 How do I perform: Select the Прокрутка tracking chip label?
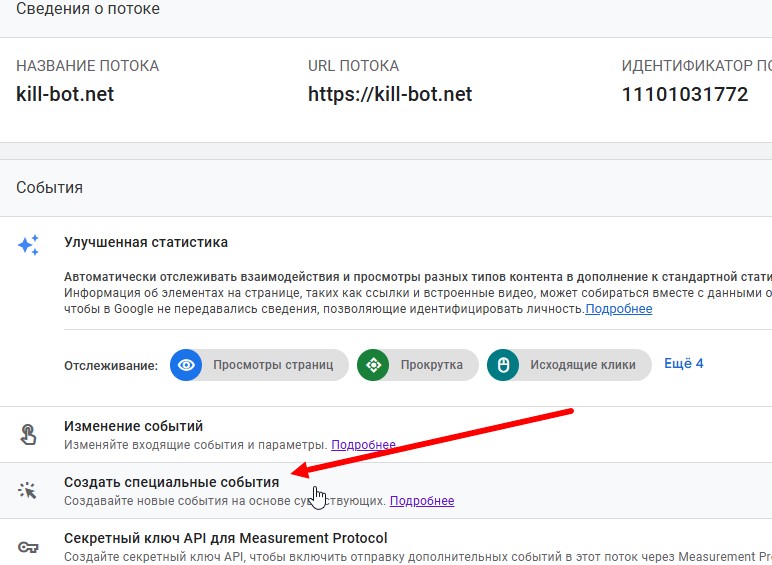point(431,365)
